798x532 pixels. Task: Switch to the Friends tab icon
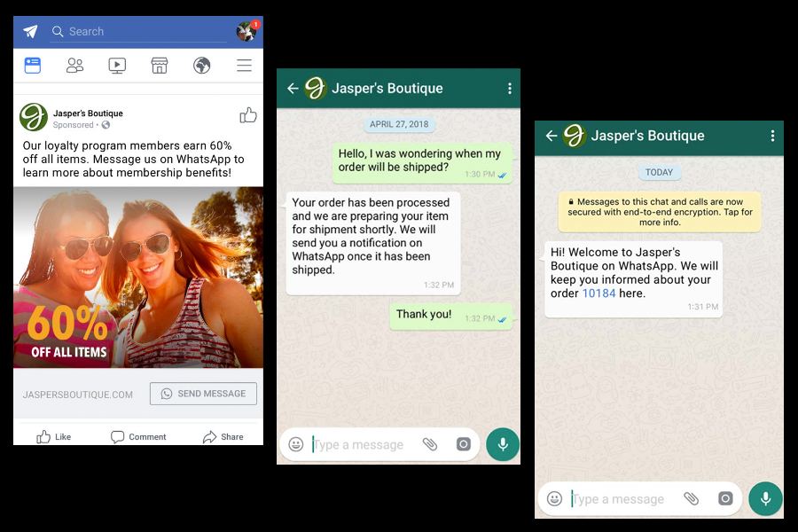tap(74, 66)
